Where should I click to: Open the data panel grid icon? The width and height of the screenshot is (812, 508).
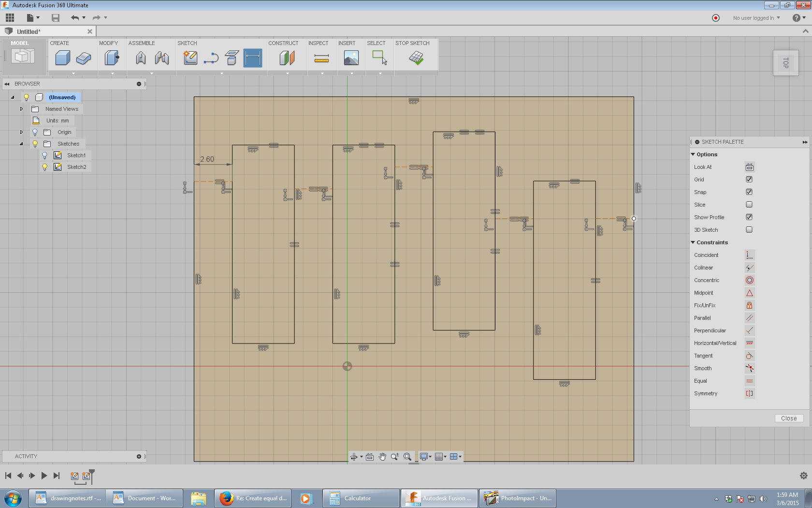(x=10, y=18)
